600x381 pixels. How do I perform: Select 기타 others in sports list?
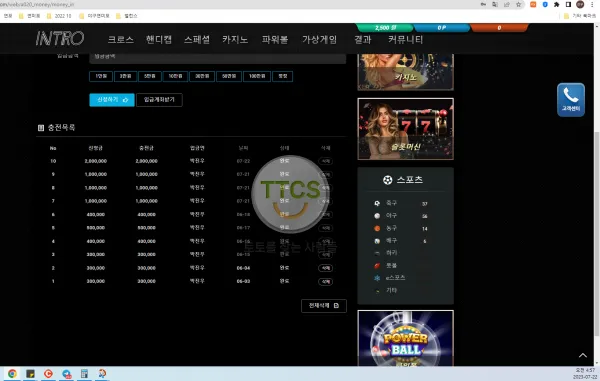point(391,290)
